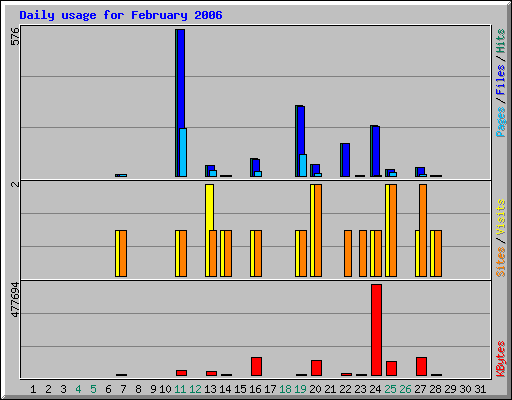
Task: Click the 477694 KBytes axis value
Action: 15,300
